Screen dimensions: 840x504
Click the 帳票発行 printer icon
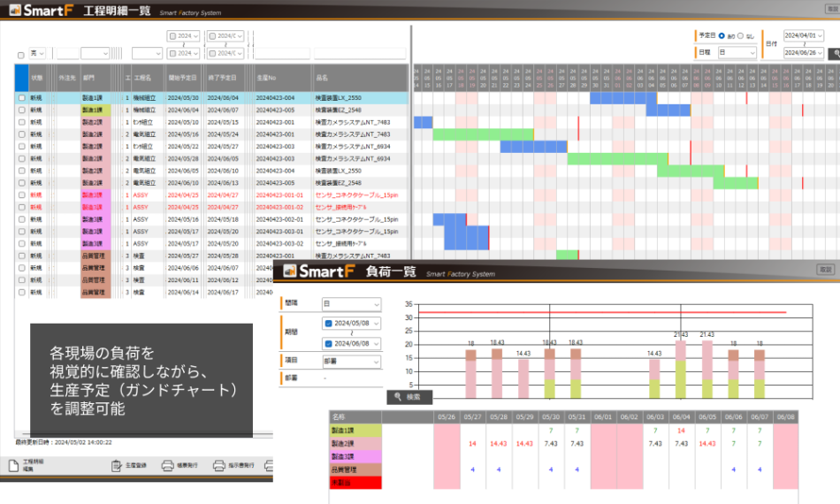coord(168,466)
